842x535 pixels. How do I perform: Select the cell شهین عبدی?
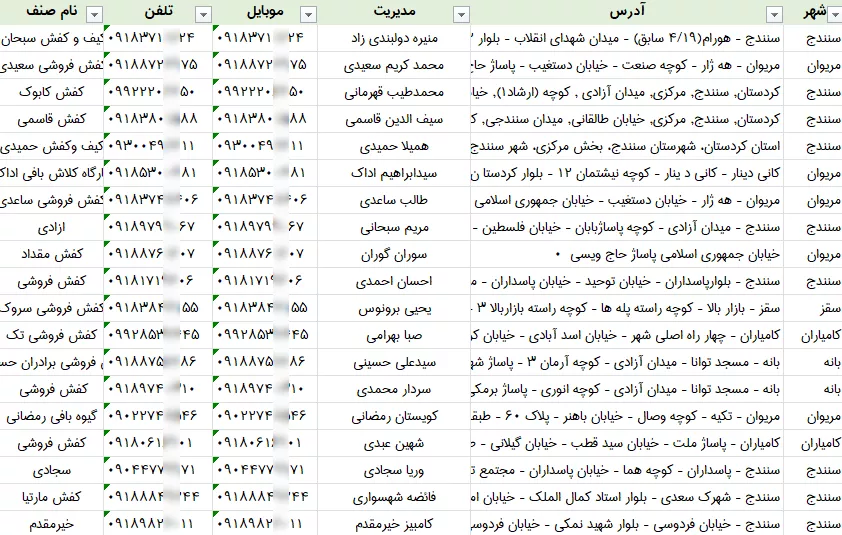[x=394, y=443]
